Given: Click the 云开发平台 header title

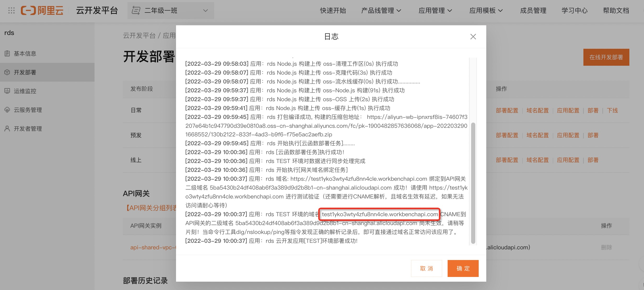Looking at the screenshot, I should point(97,11).
